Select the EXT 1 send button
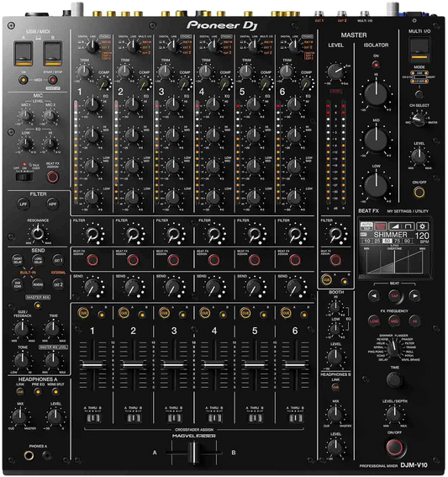The height and width of the screenshot is (477, 448). pos(58,261)
